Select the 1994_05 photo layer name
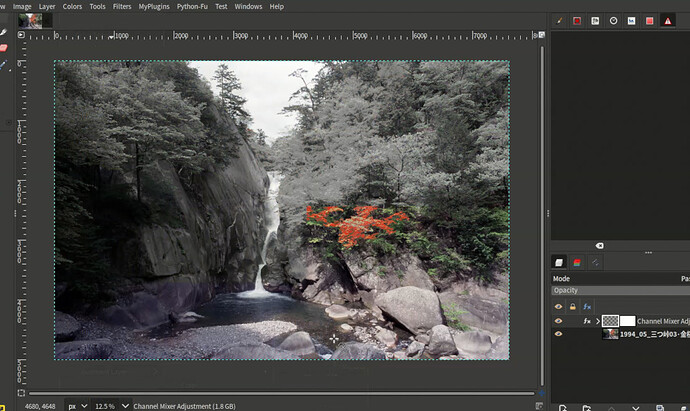The image size is (690, 411). (x=655, y=334)
